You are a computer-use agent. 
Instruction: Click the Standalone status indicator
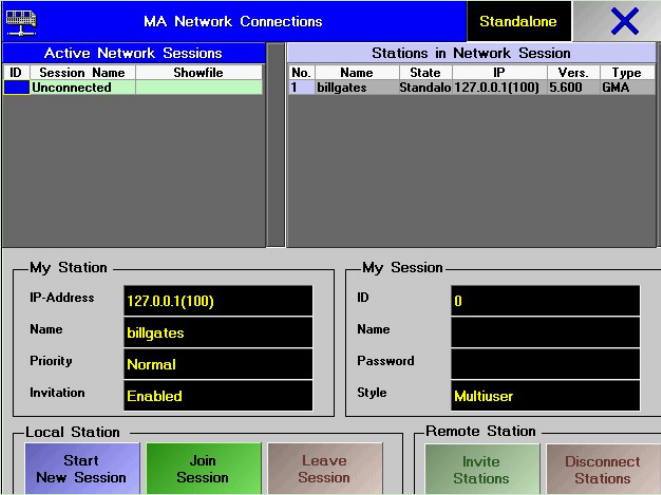(519, 21)
